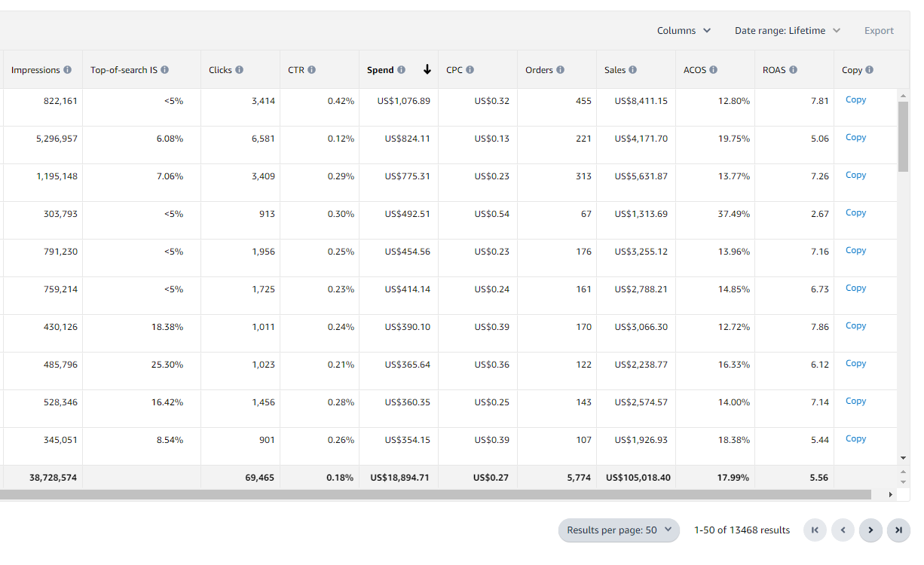The height and width of the screenshot is (565, 924).
Task: Click the 1-50 of 13468 results text
Action: point(742,530)
